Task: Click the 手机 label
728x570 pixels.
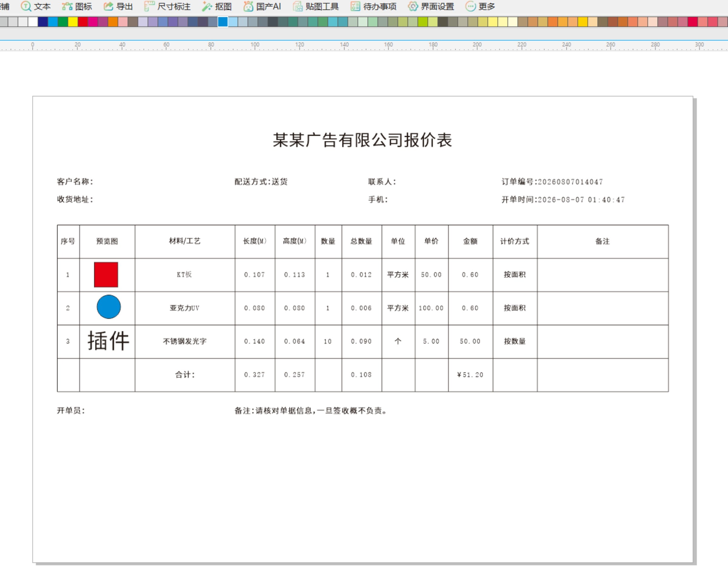Action: pos(378,200)
